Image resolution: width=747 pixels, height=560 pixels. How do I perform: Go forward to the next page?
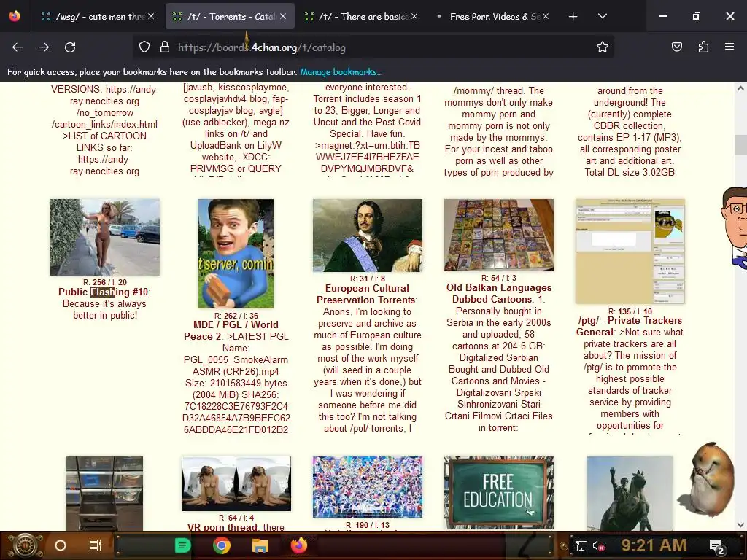tap(44, 47)
